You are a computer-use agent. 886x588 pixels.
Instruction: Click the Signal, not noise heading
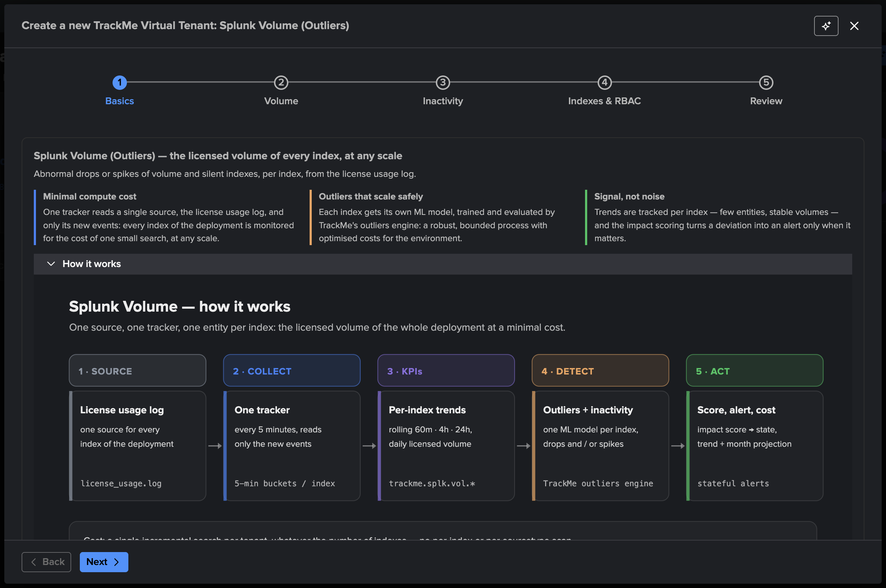(x=629, y=197)
